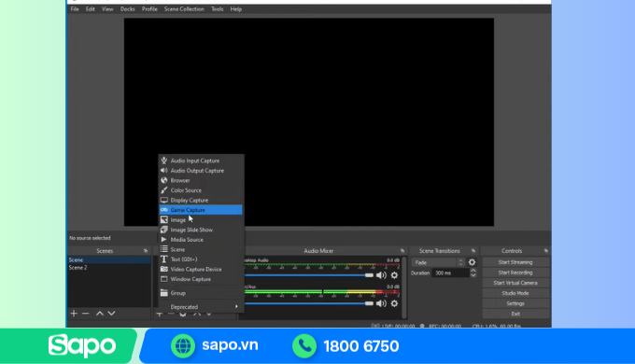The width and height of the screenshot is (635, 364).
Task: Click Start Recording button
Action: [515, 273]
